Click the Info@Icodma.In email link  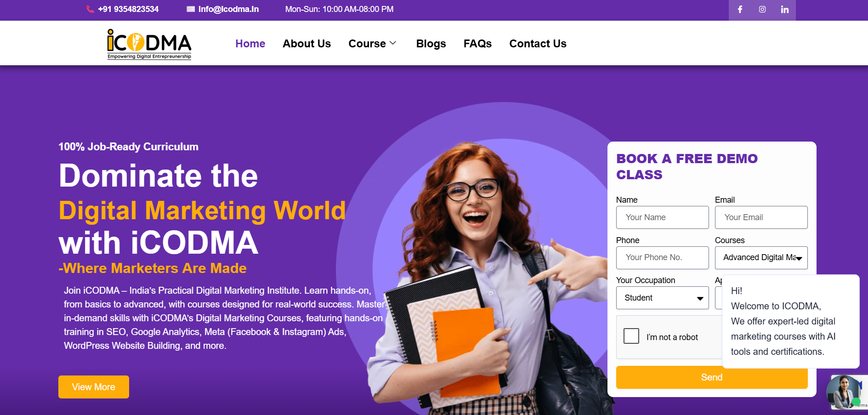(228, 9)
